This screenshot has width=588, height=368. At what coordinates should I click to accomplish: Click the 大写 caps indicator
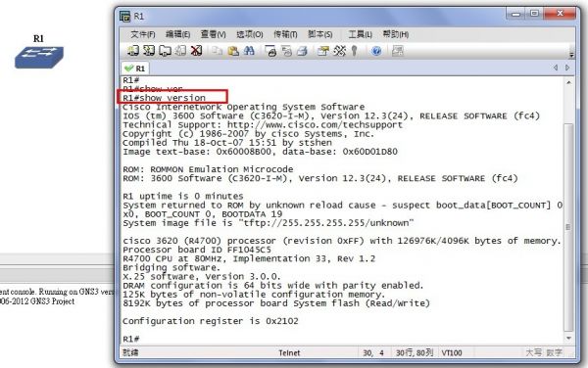point(534,352)
